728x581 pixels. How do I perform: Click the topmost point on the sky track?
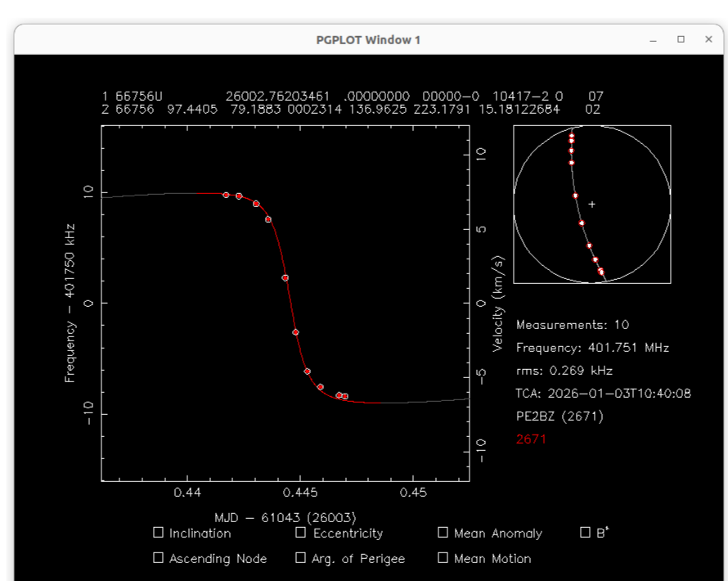point(572,136)
